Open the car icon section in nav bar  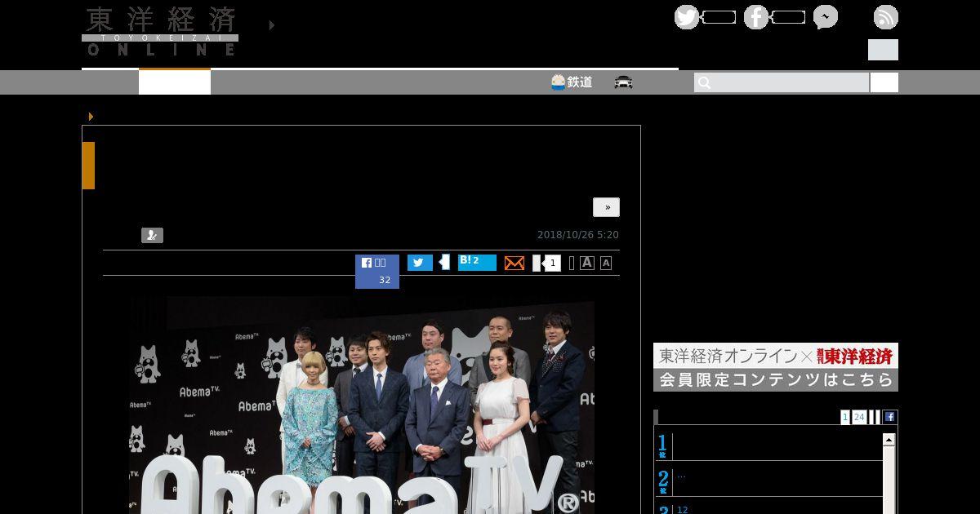tap(624, 82)
